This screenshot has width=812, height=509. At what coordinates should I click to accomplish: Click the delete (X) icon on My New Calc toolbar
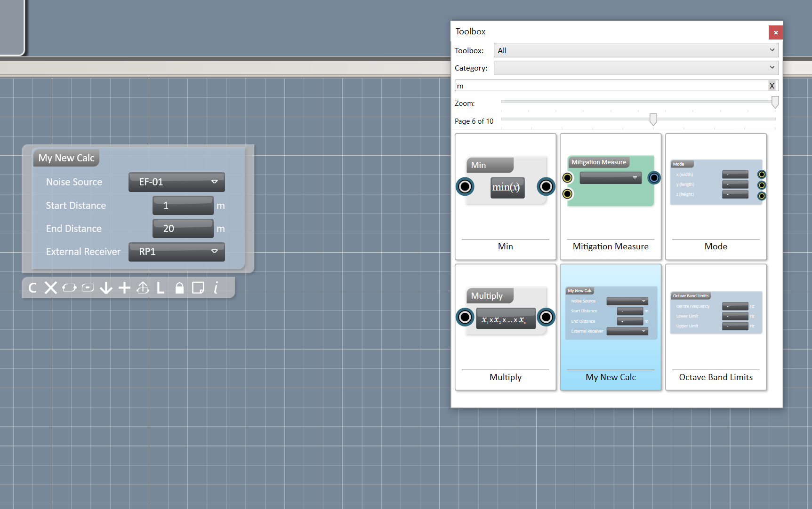pos(50,288)
